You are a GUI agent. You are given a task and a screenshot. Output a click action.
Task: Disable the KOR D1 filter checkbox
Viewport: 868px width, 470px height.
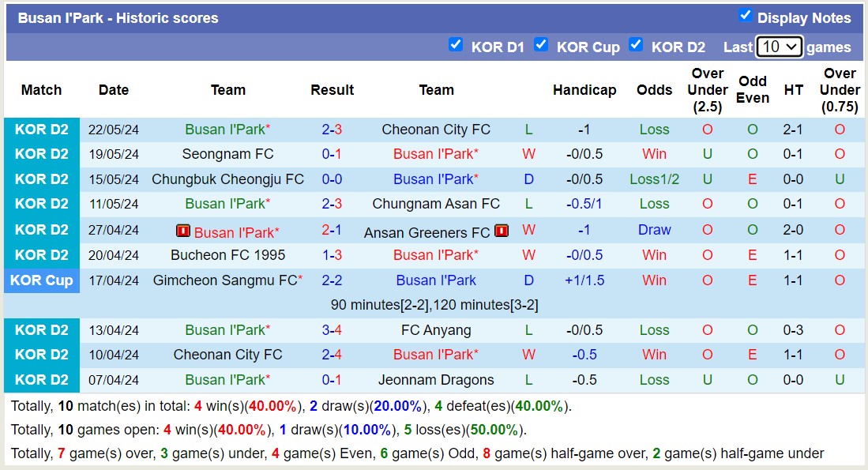pos(457,45)
